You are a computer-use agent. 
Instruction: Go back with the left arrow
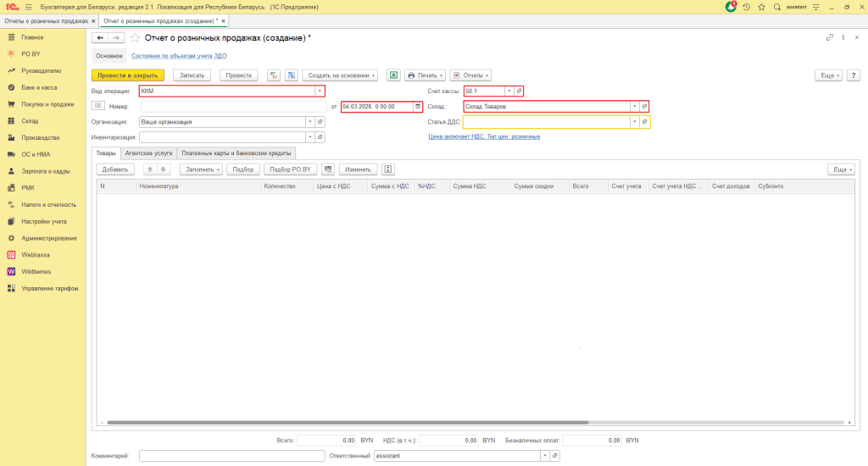pyautogui.click(x=100, y=38)
